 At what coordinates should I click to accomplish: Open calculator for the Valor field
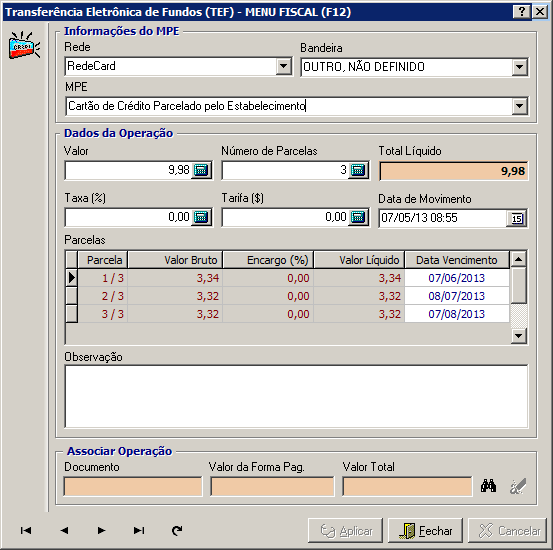coord(201,170)
